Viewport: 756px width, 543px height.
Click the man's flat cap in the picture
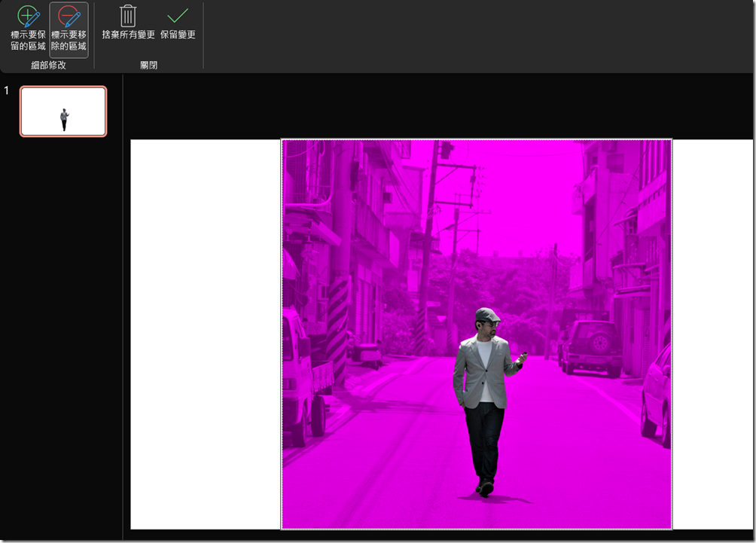(x=487, y=314)
